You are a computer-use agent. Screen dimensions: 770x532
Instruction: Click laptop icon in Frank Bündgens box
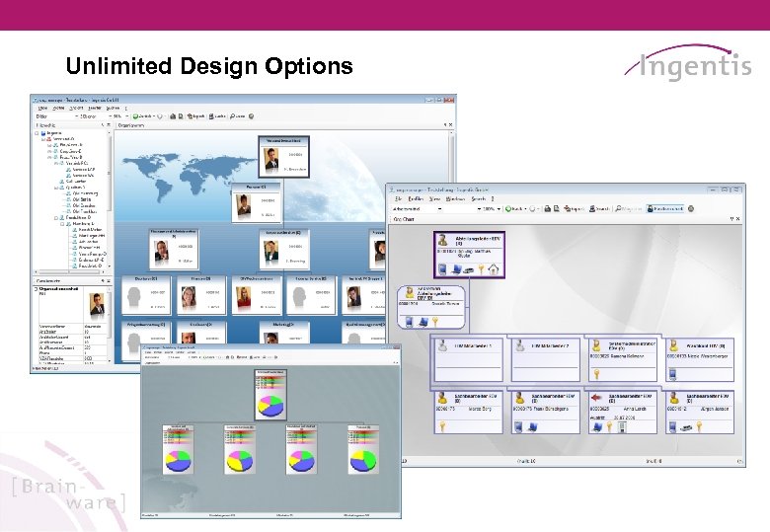click(x=532, y=427)
